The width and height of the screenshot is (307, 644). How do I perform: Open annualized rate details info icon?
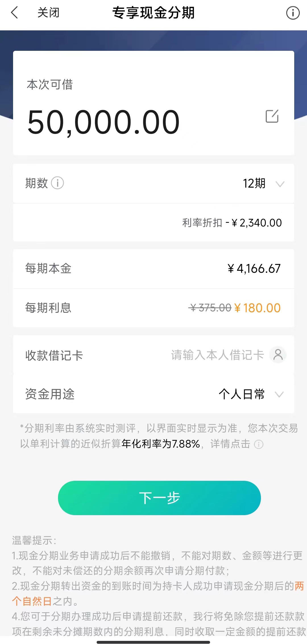pos(258,444)
